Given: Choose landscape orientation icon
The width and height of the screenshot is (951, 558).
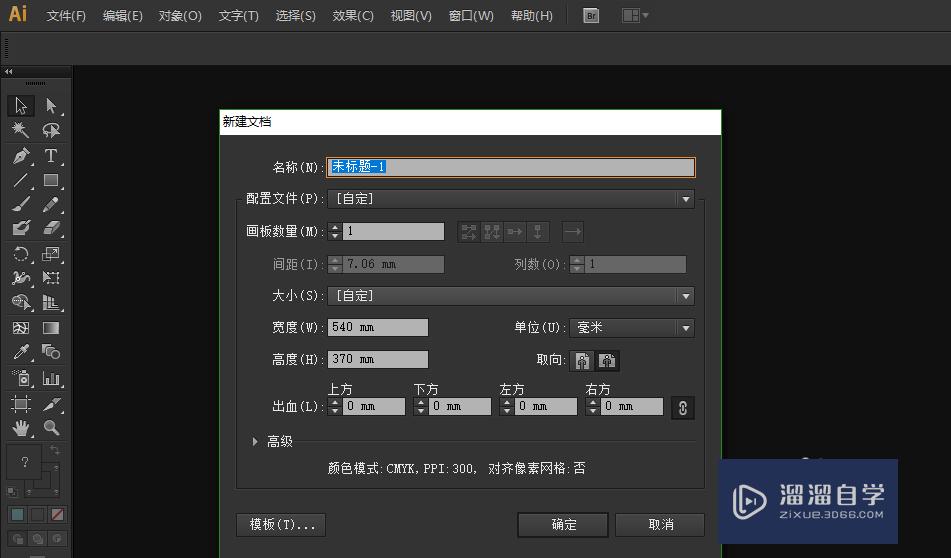Looking at the screenshot, I should pyautogui.click(x=607, y=361).
